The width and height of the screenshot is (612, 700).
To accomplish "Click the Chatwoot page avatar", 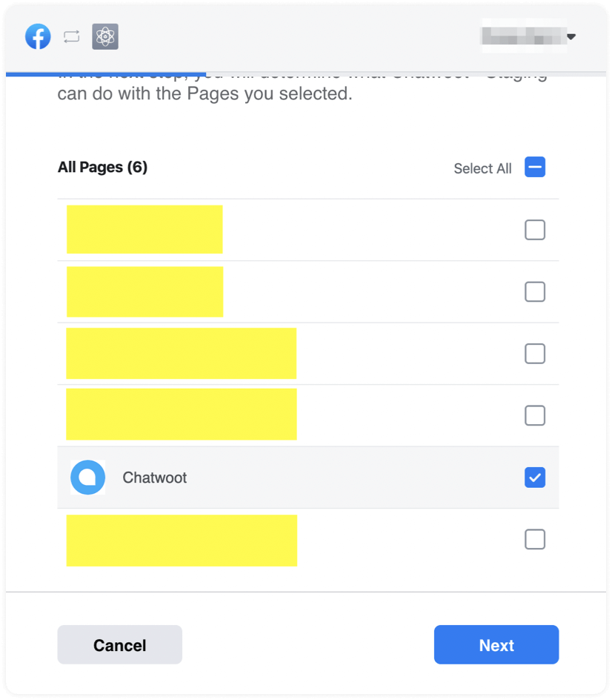I will click(x=88, y=478).
